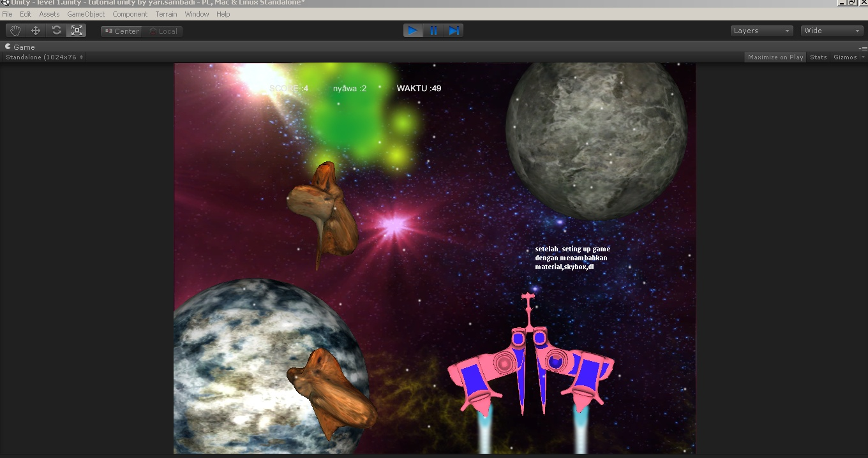Viewport: 868px width, 458px height.
Task: Click the Game tab icon
Action: (8, 47)
